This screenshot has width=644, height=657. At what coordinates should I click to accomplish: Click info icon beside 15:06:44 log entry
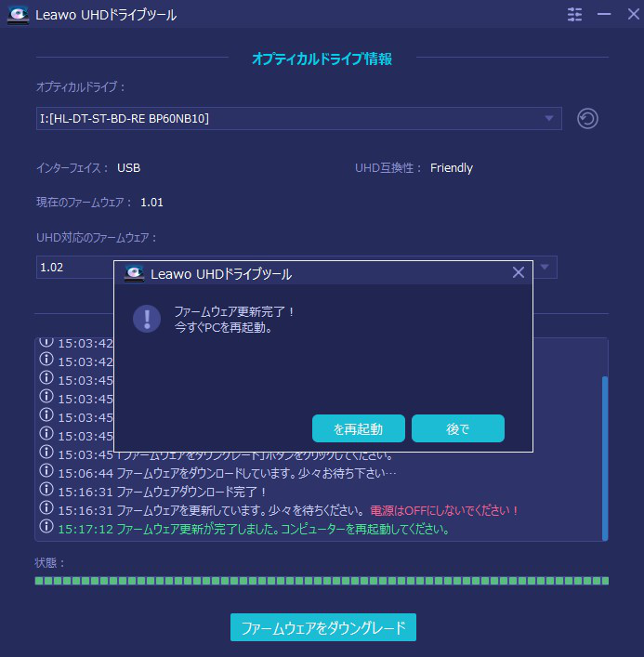46,470
